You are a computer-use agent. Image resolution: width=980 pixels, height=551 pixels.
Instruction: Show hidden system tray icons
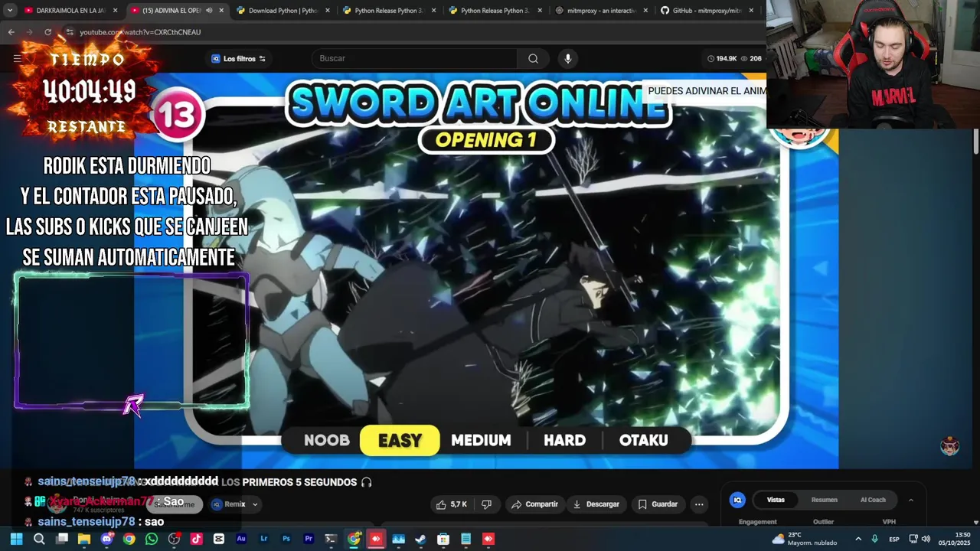tap(858, 540)
